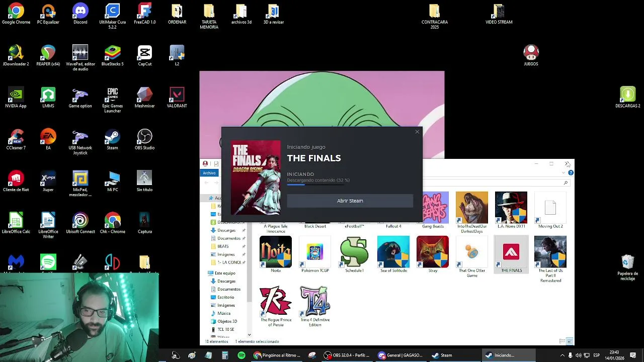Open Papelera de reciclaje
644x362 pixels.
(628, 267)
